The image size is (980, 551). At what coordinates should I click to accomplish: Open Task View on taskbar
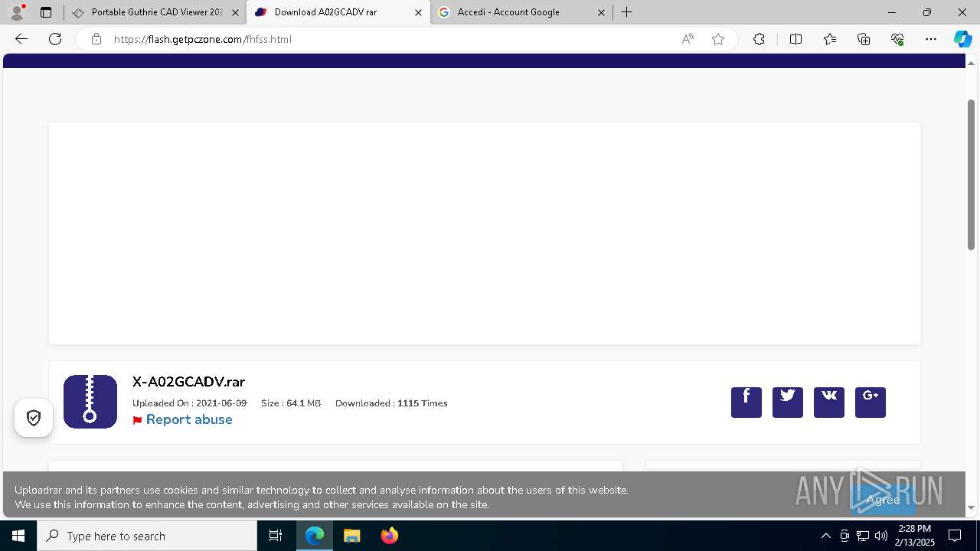click(x=276, y=536)
